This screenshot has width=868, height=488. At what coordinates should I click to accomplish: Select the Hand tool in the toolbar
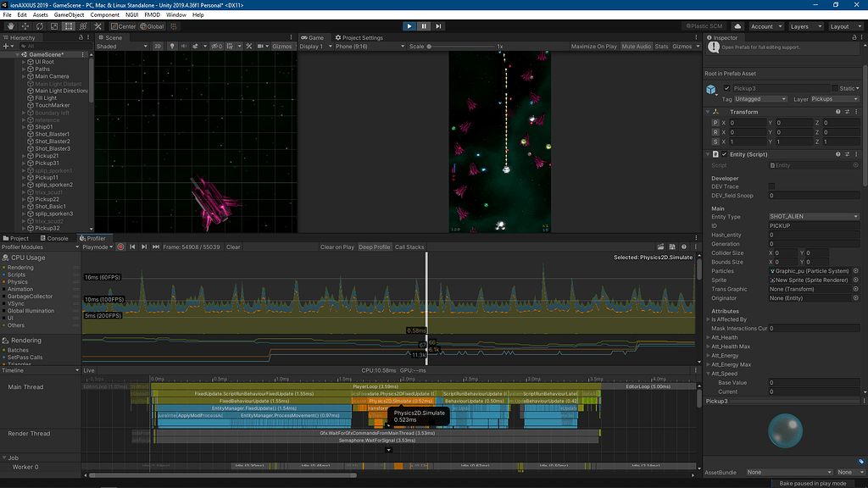(x=11, y=25)
